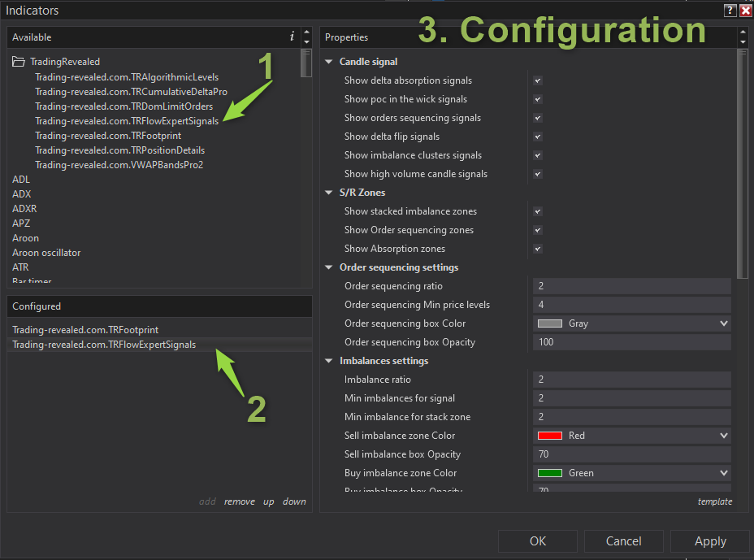Open Buy imbalance zone Color dropdown
This screenshot has height=560, width=754.
tap(632, 473)
